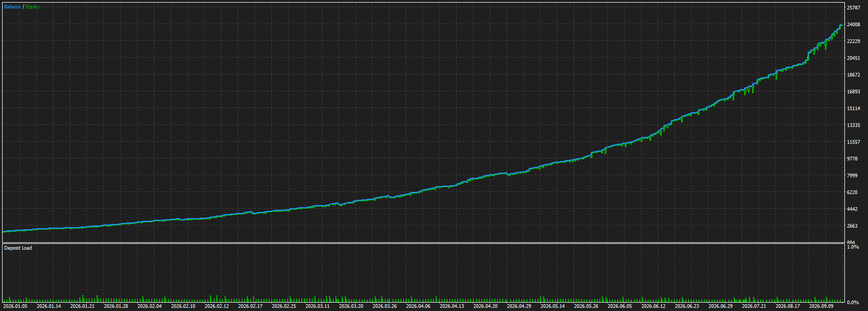Select the 2026.05.14 date label
The image size is (868, 311).
553,306
